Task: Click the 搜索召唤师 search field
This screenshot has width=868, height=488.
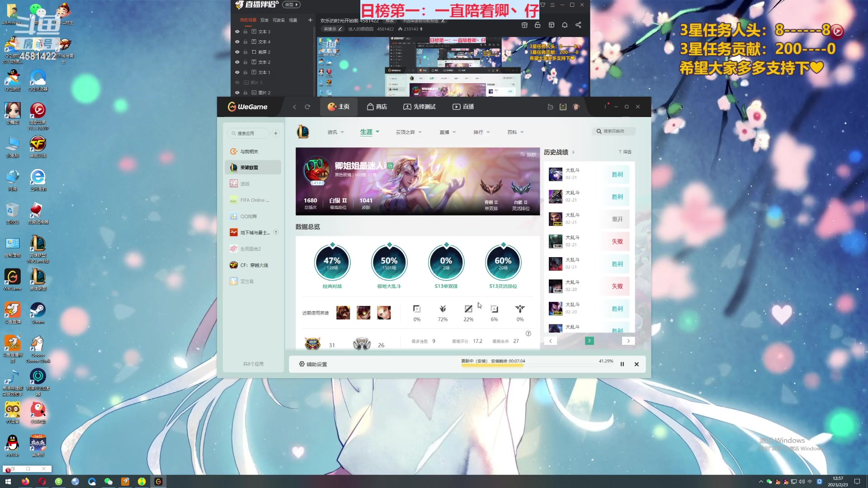Action: (x=613, y=131)
